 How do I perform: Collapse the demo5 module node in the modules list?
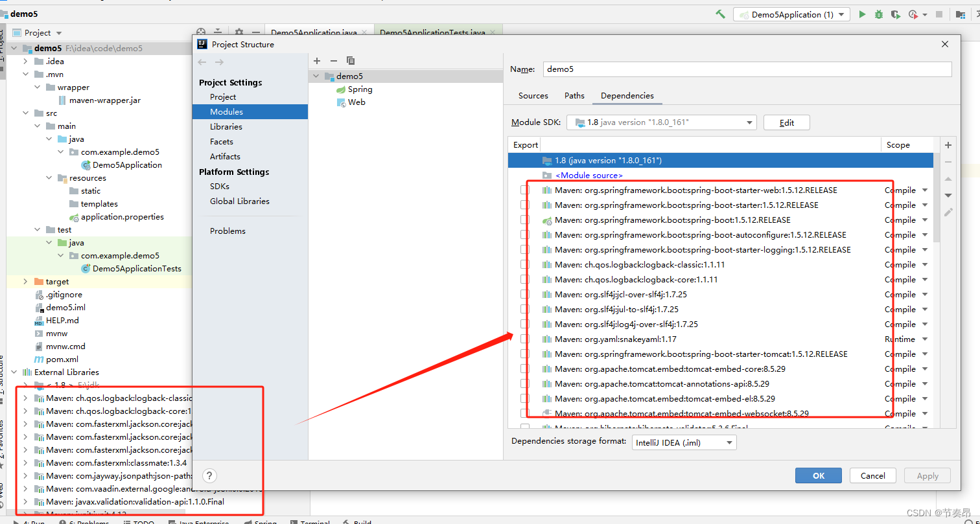(x=316, y=76)
